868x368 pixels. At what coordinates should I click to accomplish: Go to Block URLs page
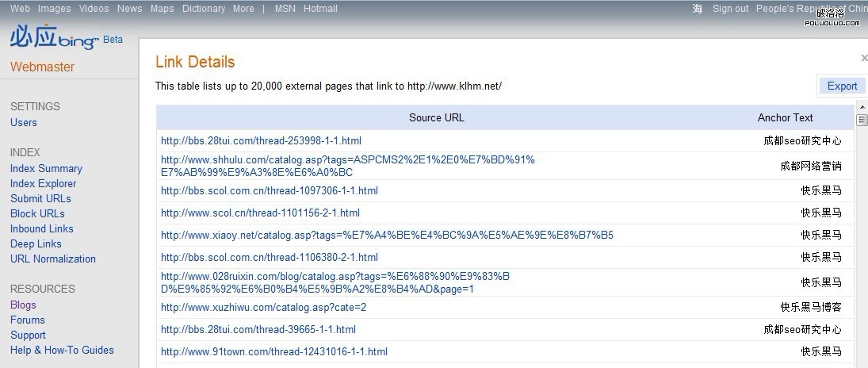[37, 213]
